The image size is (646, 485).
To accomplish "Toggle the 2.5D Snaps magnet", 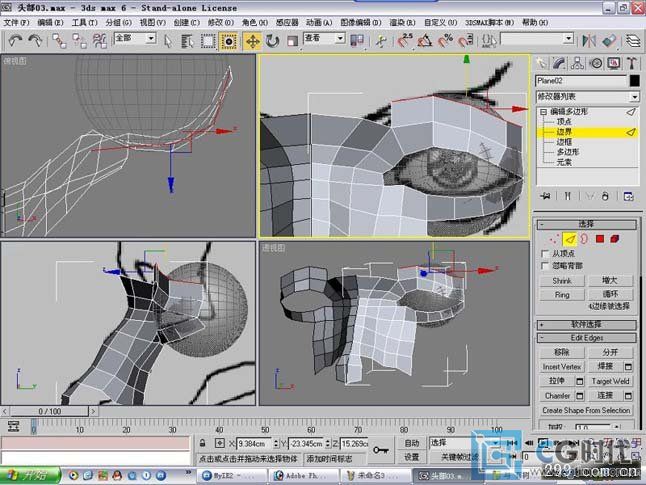I will point(405,40).
